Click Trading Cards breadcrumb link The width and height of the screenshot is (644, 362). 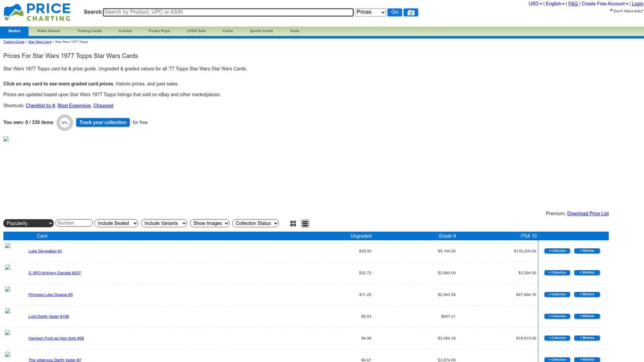coord(14,42)
